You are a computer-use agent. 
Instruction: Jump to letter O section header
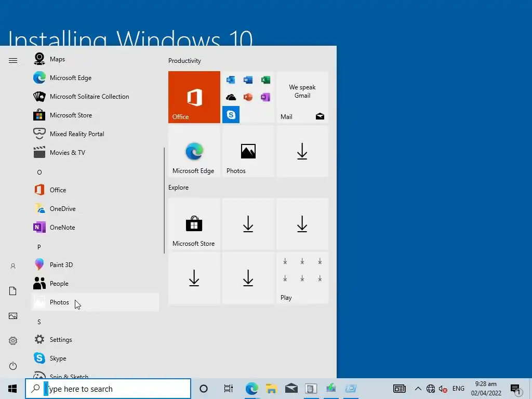(x=39, y=172)
